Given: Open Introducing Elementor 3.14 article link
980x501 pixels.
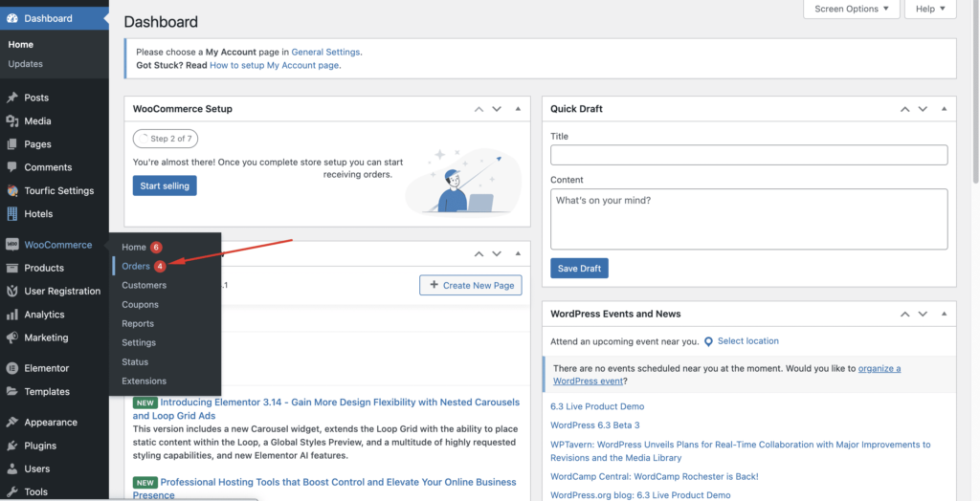Looking at the screenshot, I should tap(326, 408).
